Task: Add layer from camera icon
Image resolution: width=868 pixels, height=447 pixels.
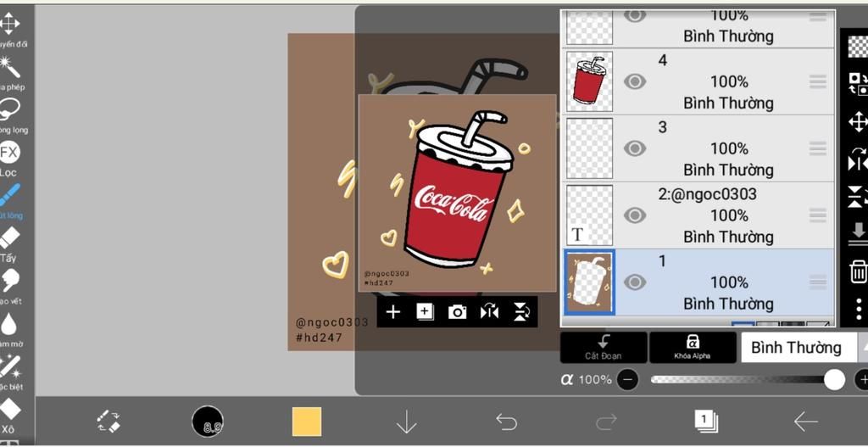Action: pos(457,312)
